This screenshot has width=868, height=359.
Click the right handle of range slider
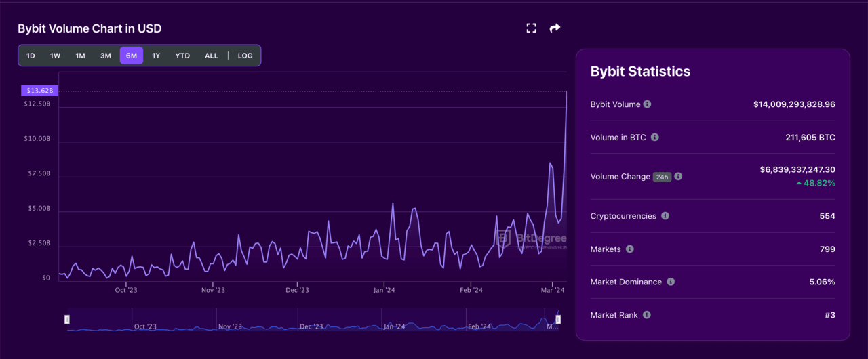click(x=558, y=319)
